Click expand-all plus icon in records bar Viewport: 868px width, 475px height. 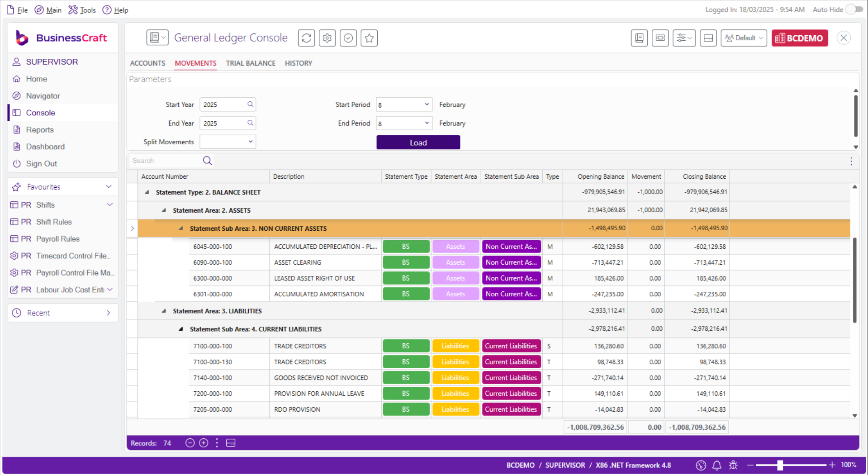click(204, 443)
